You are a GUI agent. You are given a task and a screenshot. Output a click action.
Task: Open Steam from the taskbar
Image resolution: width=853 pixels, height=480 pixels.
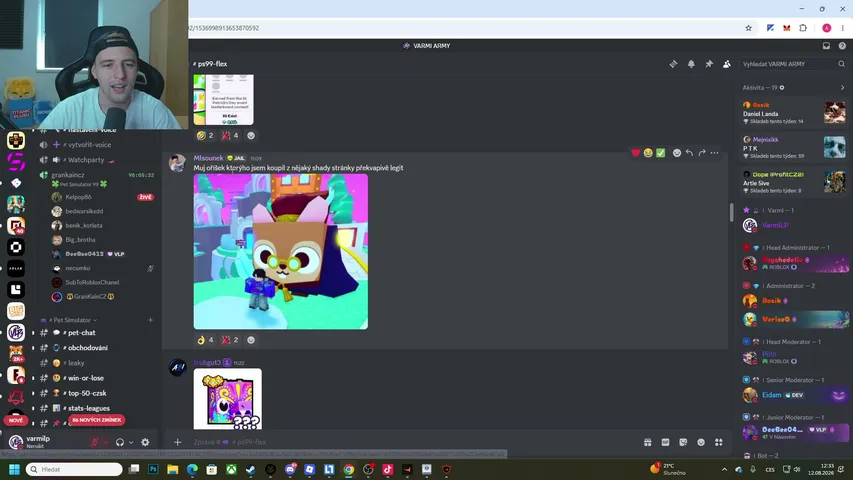[x=251, y=469]
